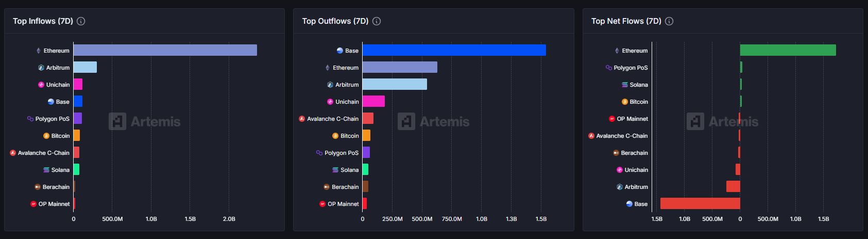
Task: Click the Base logo in Top Inflows chart
Action: [x=51, y=102]
